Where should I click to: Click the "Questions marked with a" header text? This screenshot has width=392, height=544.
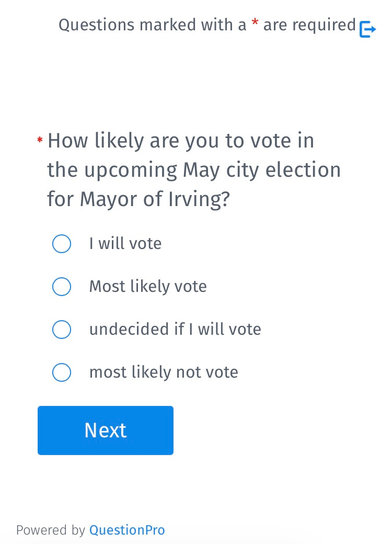tap(152, 25)
